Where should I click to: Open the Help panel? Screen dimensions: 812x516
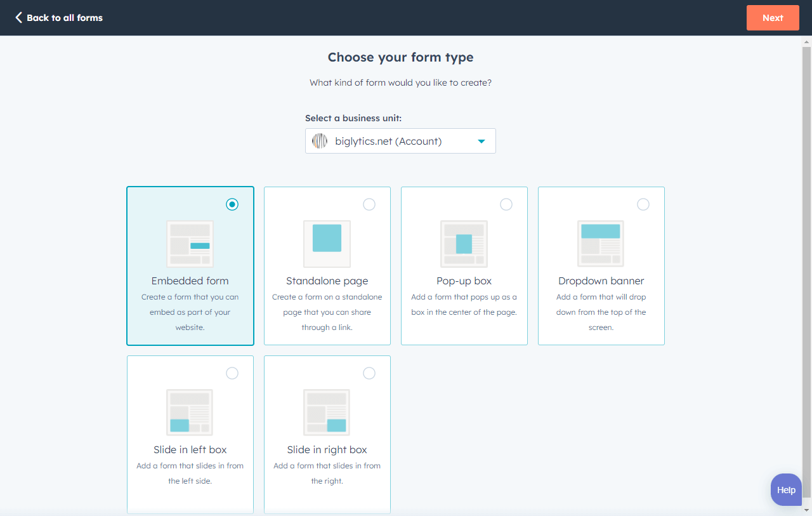[786, 489]
